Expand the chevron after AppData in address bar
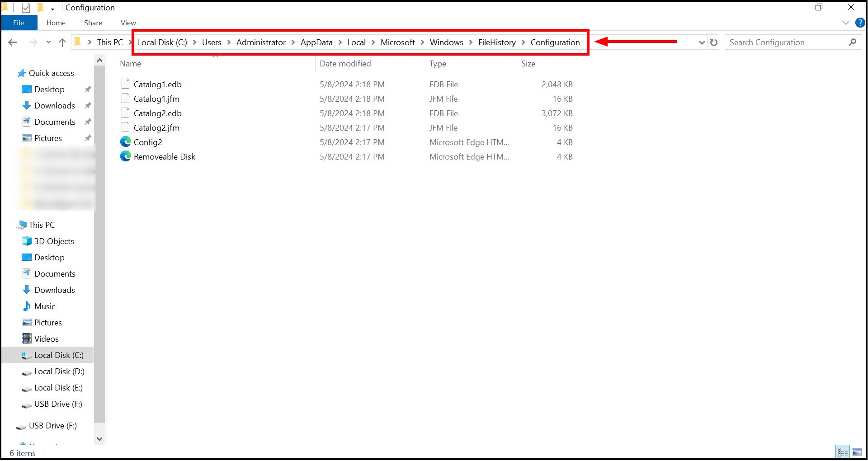Viewport: 868px width, 461px height. pos(340,42)
